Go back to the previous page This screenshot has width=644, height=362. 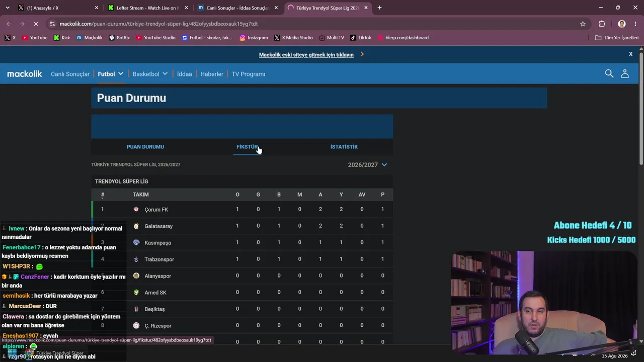9,24
